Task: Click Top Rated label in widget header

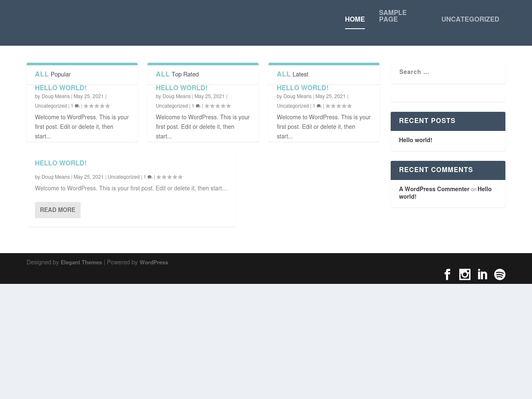Action: [x=185, y=74]
